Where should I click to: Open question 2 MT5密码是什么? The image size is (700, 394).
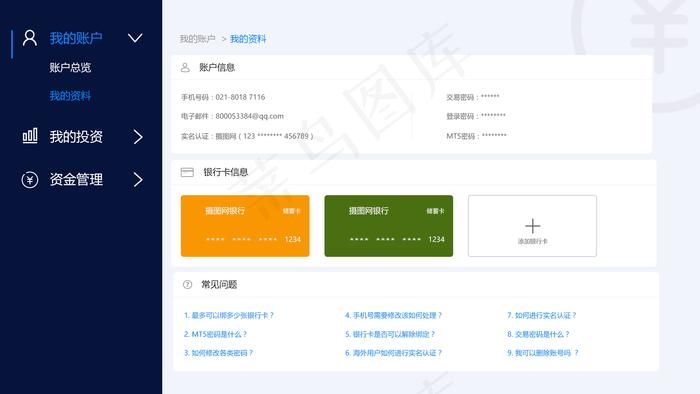216,334
